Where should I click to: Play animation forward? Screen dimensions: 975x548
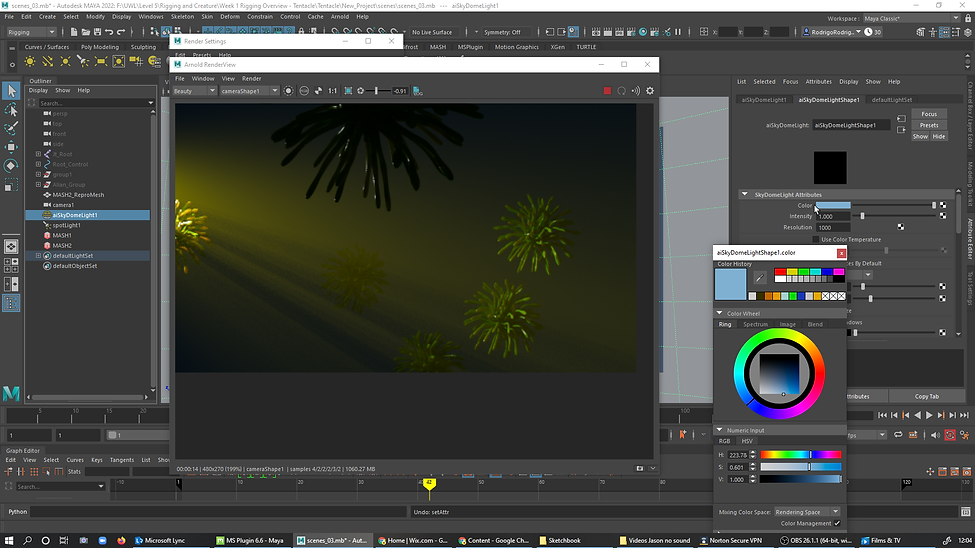(929, 416)
